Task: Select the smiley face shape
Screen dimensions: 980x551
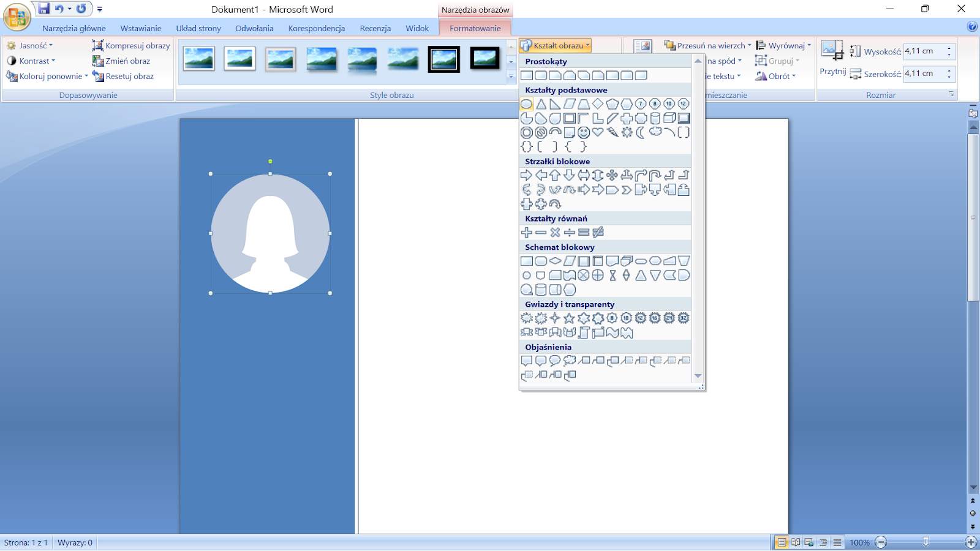Action: click(584, 132)
